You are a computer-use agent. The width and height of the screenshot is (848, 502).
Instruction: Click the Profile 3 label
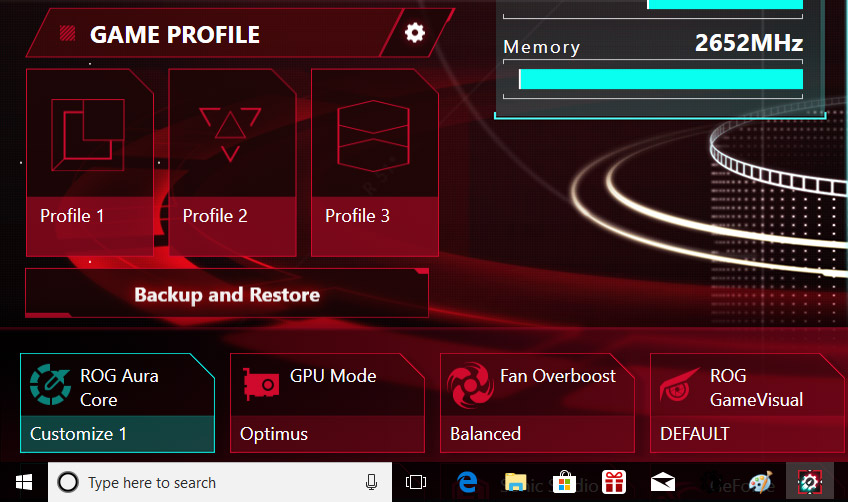(357, 216)
